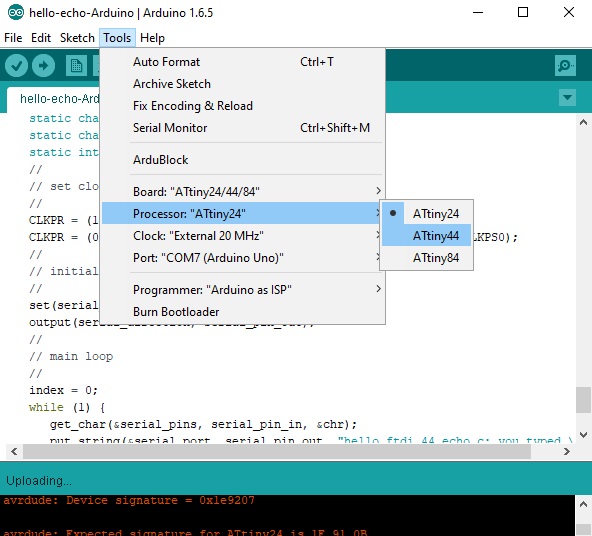Choose Serial Monitor menu entry
592x536 pixels.
243,128
